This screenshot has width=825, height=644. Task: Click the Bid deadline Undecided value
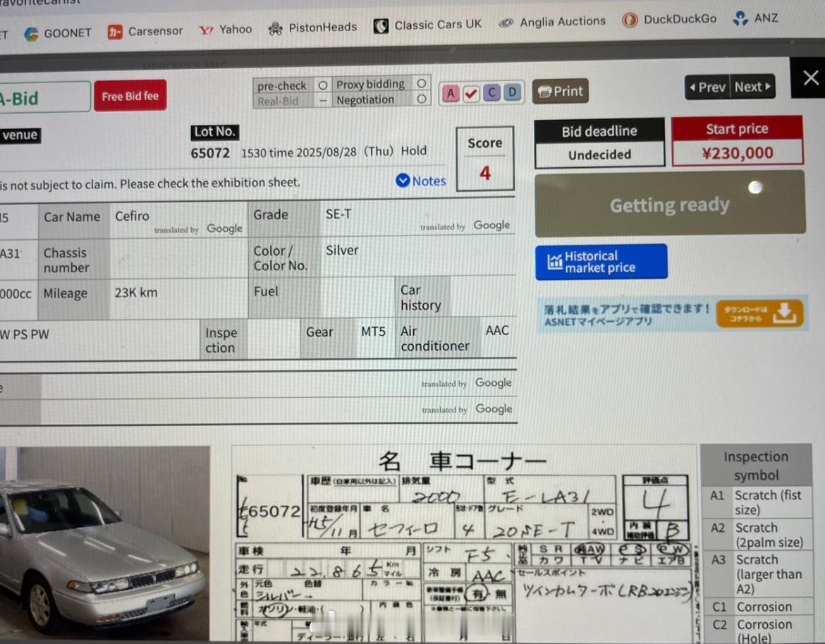coord(600,154)
